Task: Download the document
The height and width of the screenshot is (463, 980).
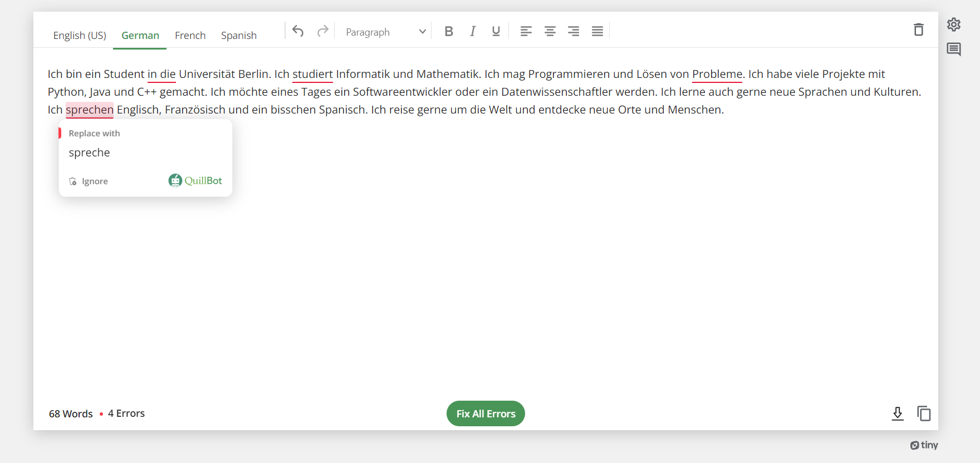Action: 898,413
